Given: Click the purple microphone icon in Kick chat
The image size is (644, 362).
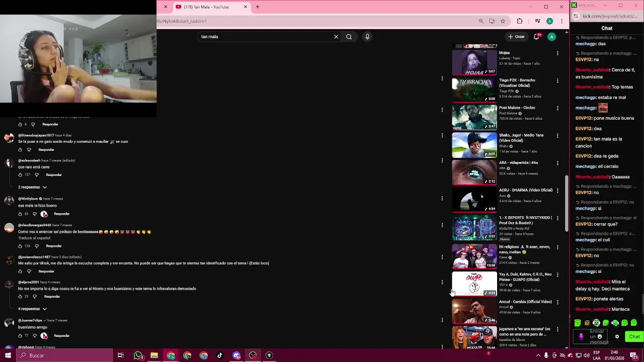Looking at the screenshot, I should click(x=581, y=336).
